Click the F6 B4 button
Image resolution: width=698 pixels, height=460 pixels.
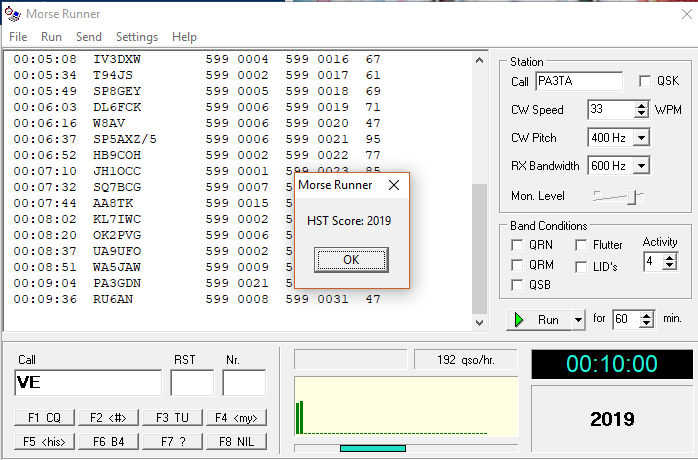pyautogui.click(x=108, y=442)
